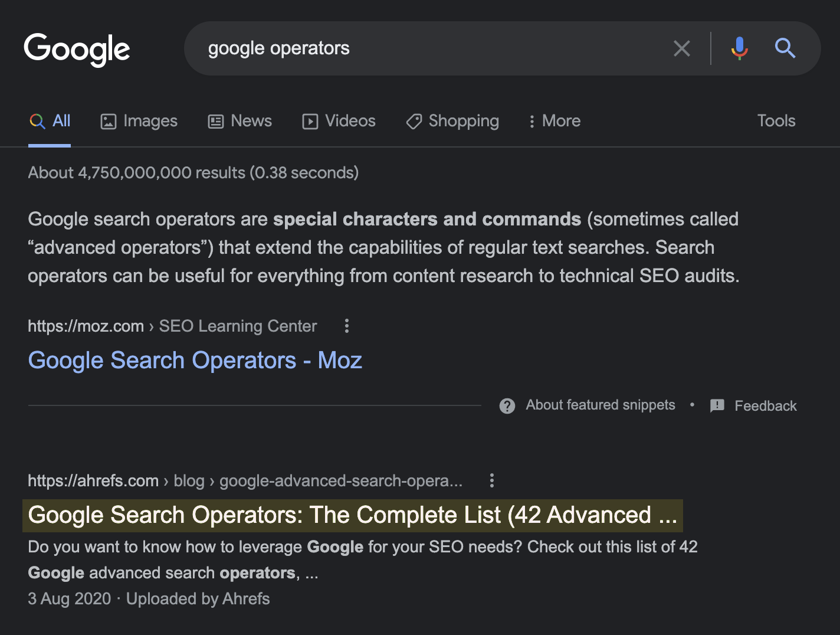Screen dimensions: 840x635
Task: Click the question mark icon by featured snippets
Action: click(507, 406)
